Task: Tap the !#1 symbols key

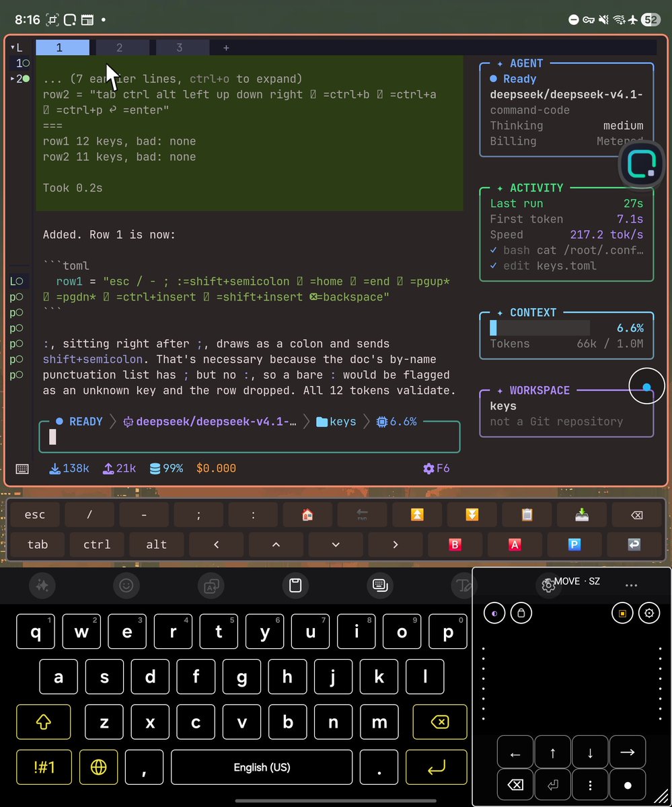Action: click(x=44, y=767)
